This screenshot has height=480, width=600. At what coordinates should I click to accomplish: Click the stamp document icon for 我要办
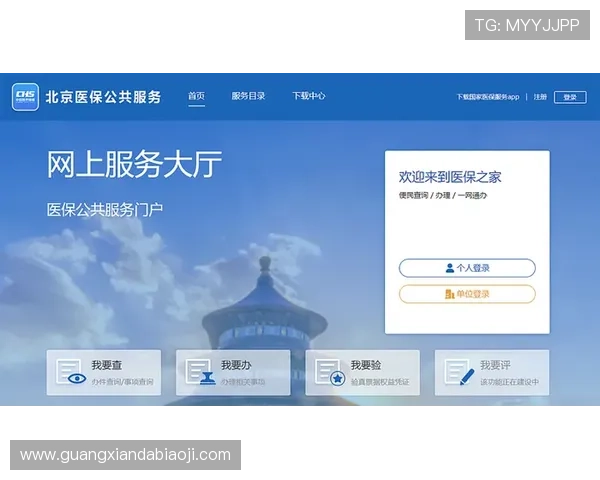coord(201,372)
